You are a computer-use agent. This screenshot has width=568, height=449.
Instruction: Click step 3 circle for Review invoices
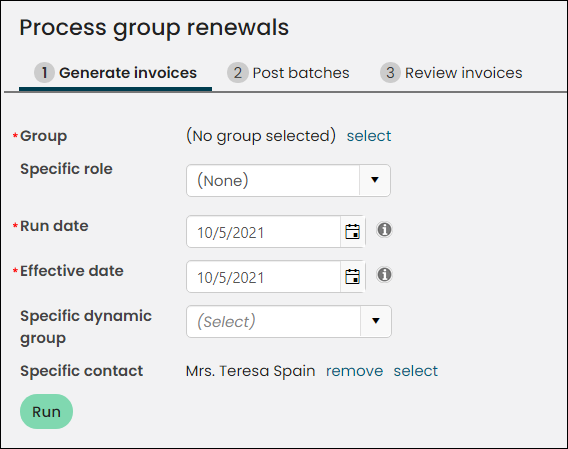[390, 72]
